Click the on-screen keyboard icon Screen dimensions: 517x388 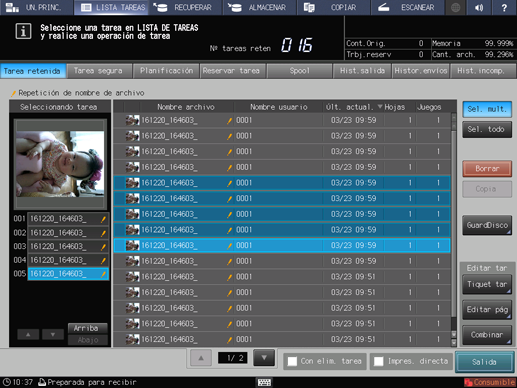coord(264,382)
